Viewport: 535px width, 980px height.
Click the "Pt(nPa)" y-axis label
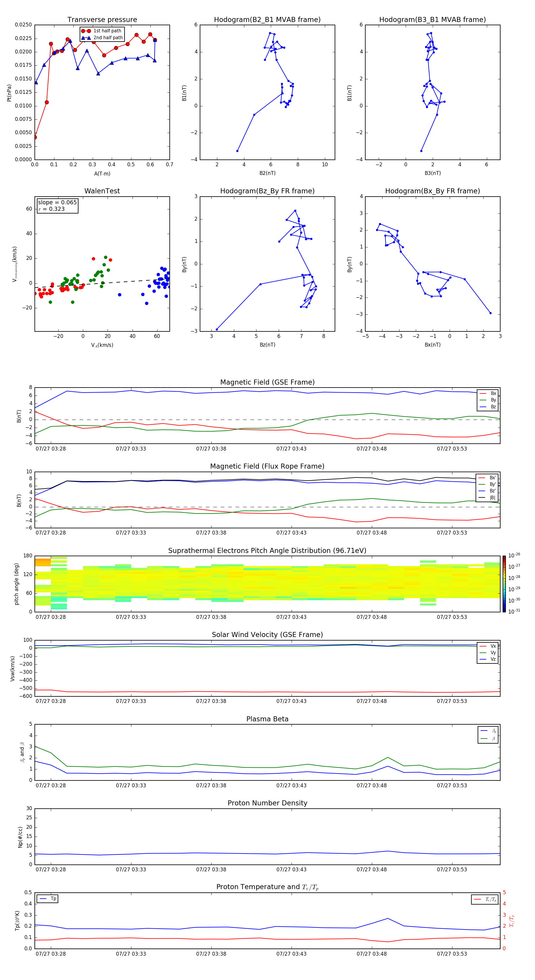click(x=9, y=92)
